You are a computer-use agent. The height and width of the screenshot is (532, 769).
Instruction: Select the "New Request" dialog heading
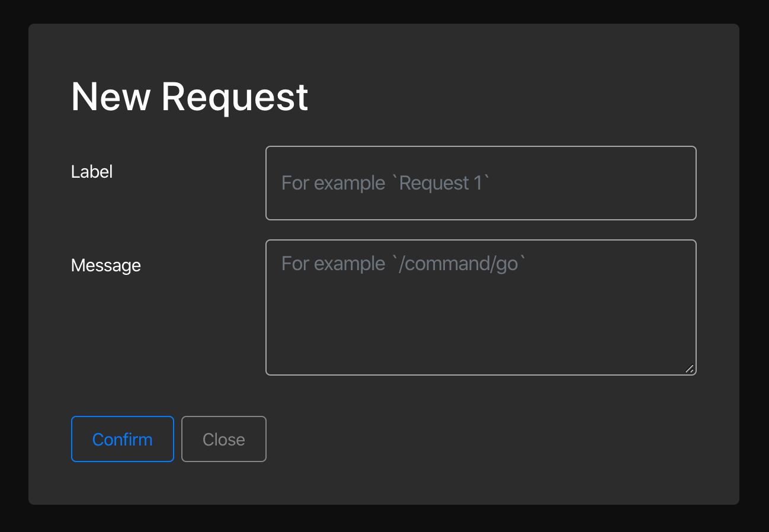pyautogui.click(x=190, y=97)
